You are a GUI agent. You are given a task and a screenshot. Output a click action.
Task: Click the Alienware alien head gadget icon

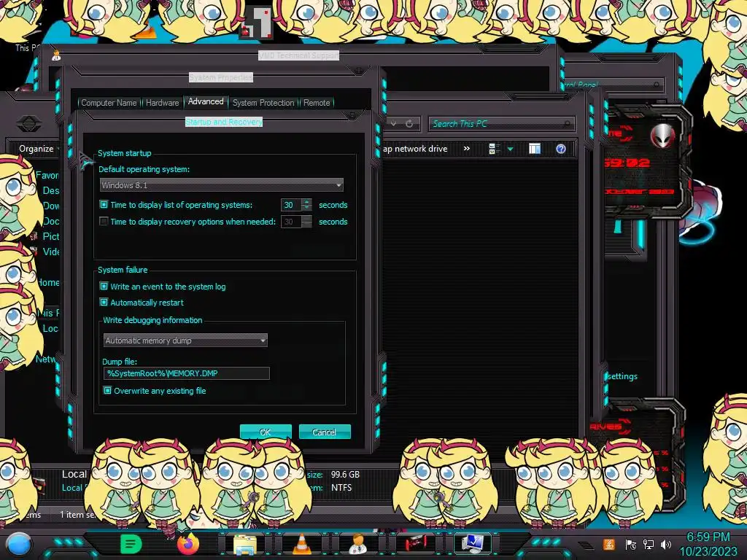point(662,136)
